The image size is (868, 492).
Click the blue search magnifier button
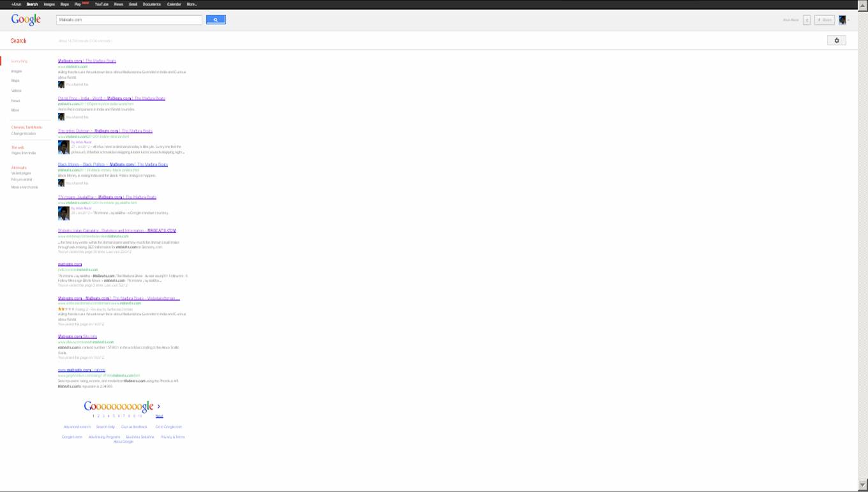[x=216, y=20]
